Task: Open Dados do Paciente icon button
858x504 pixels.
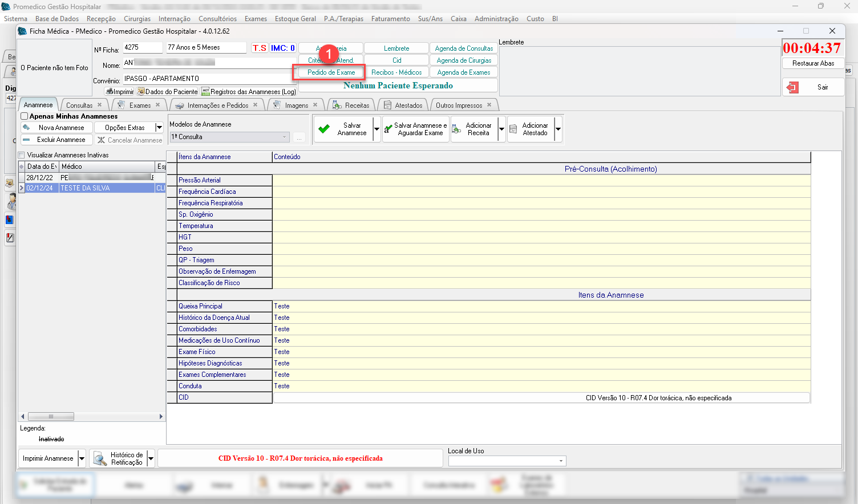Action: pos(141,91)
